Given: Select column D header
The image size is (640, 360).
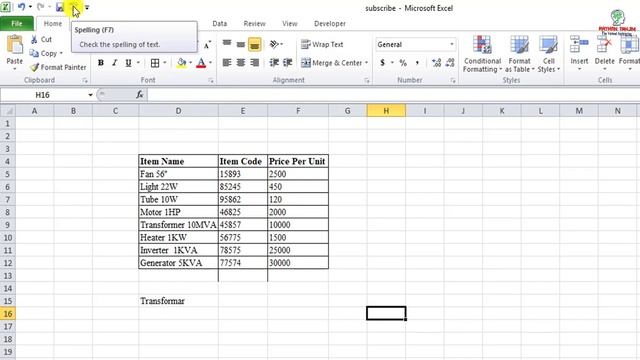Looking at the screenshot, I should click(178, 111).
